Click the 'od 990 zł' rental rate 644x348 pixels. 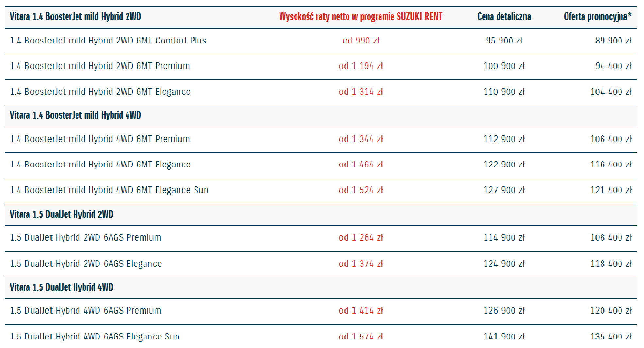[x=361, y=41]
